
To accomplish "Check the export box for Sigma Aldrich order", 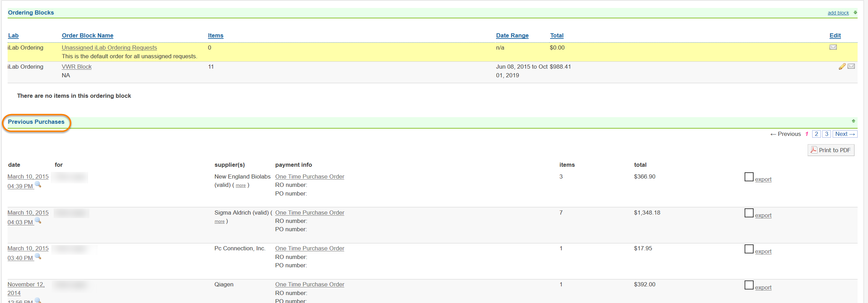I will (x=749, y=213).
